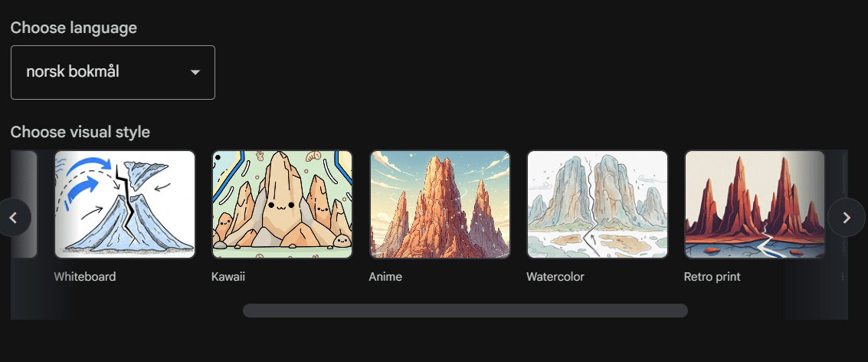Click the Whiteboard label text
868x362 pixels.
[x=85, y=277]
